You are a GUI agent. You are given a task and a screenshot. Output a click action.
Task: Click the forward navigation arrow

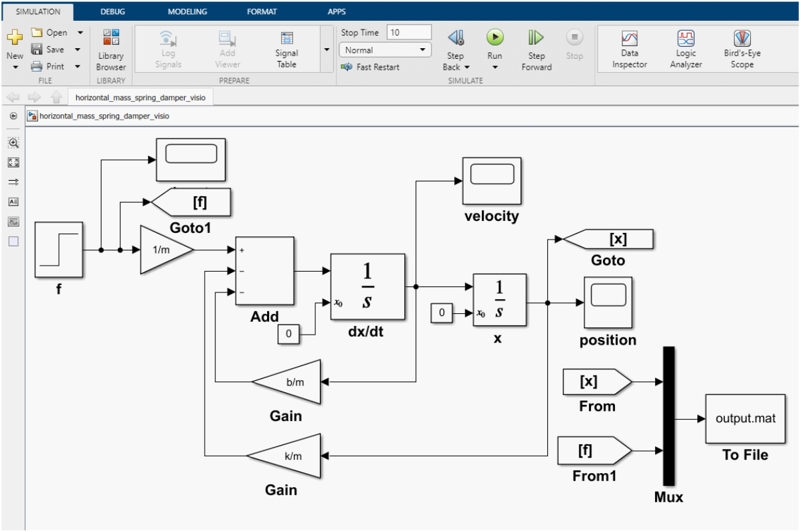pos(34,96)
